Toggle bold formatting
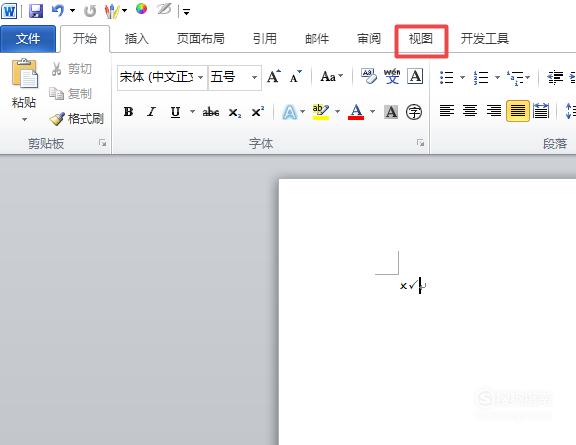The image size is (576, 445). pyautogui.click(x=129, y=112)
